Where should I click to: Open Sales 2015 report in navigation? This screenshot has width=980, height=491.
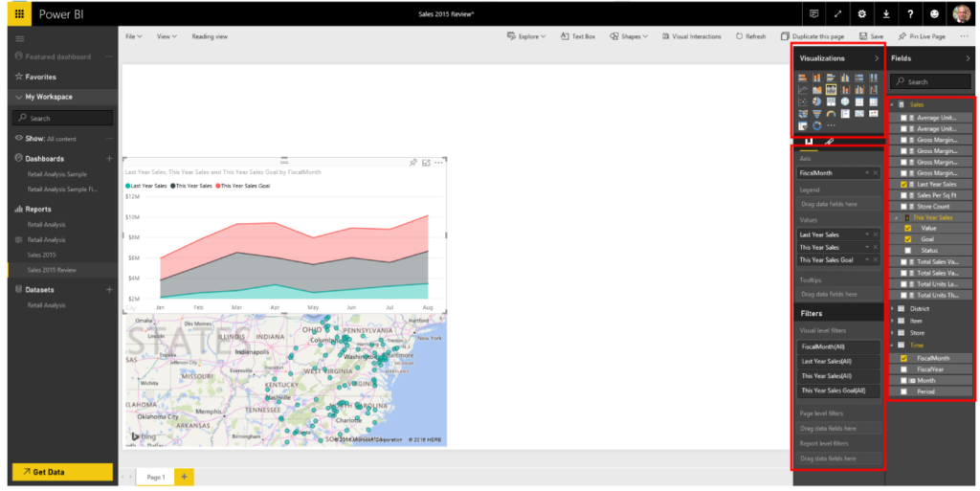[x=41, y=255]
